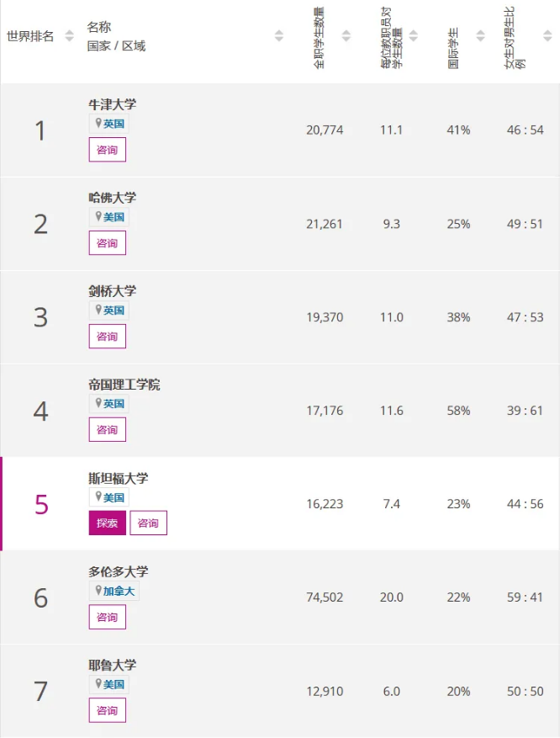Open the 剑桥大学 university link
This screenshot has width=560, height=738.
[x=113, y=291]
